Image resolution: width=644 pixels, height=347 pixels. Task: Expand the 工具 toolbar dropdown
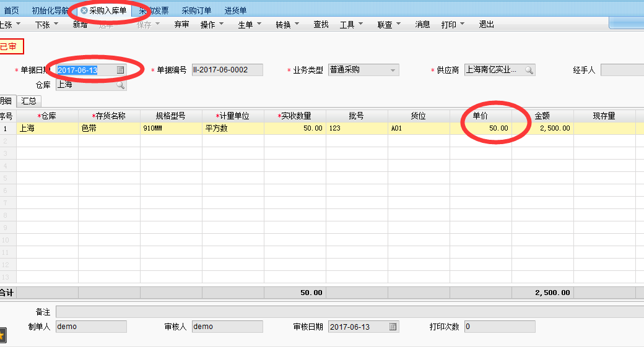tap(351, 25)
